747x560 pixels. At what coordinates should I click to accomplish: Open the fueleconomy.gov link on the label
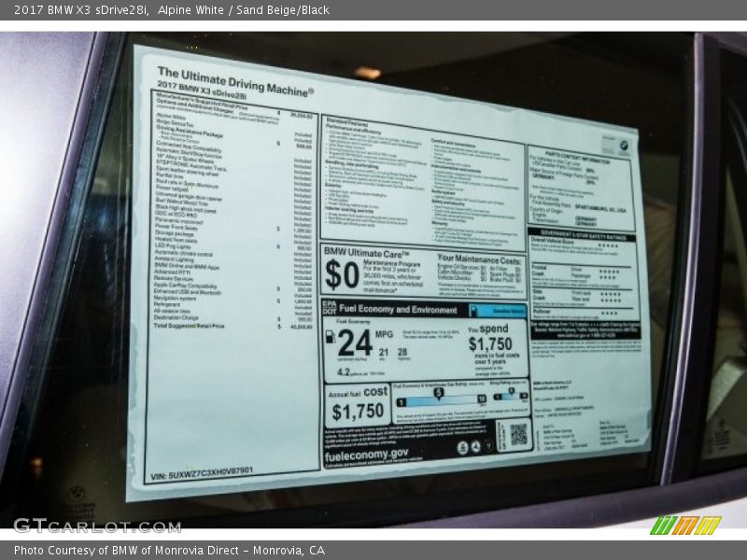(x=367, y=453)
